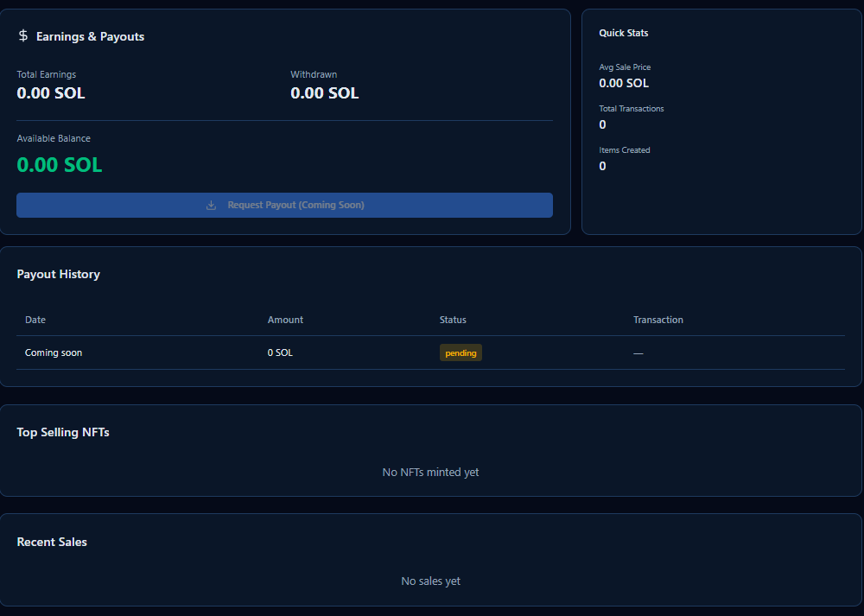Click the 0.00 SOL value under Total Earnings
864x616 pixels.
tap(51, 93)
